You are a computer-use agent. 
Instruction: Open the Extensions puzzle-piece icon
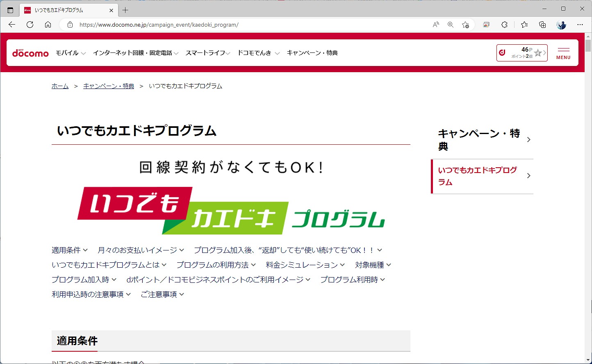point(504,25)
